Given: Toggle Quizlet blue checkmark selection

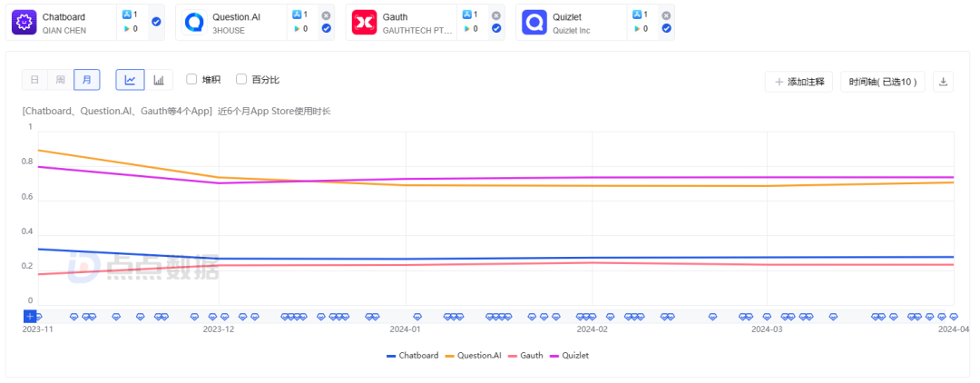Looking at the screenshot, I should pos(666,28).
